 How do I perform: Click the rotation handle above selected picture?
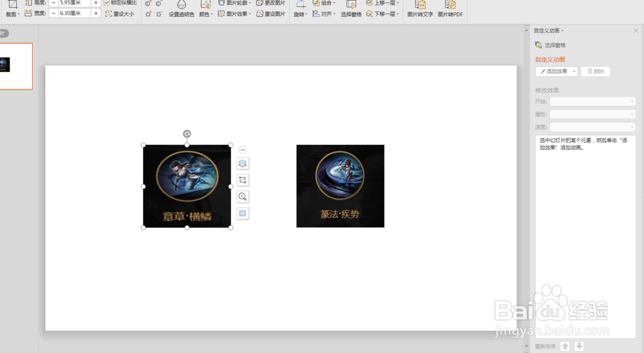pyautogui.click(x=187, y=134)
